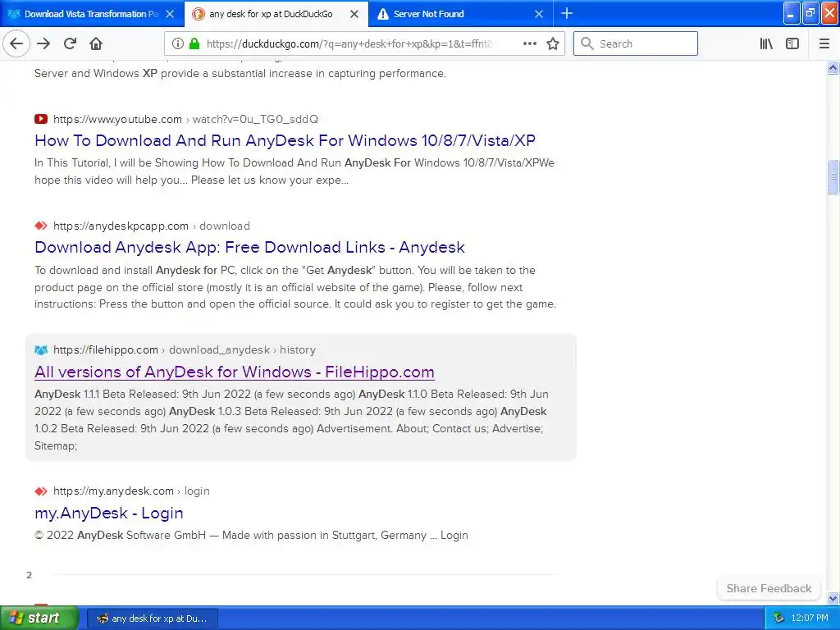840x630 pixels.
Task: Click the YouTube result description text
Action: [294, 171]
